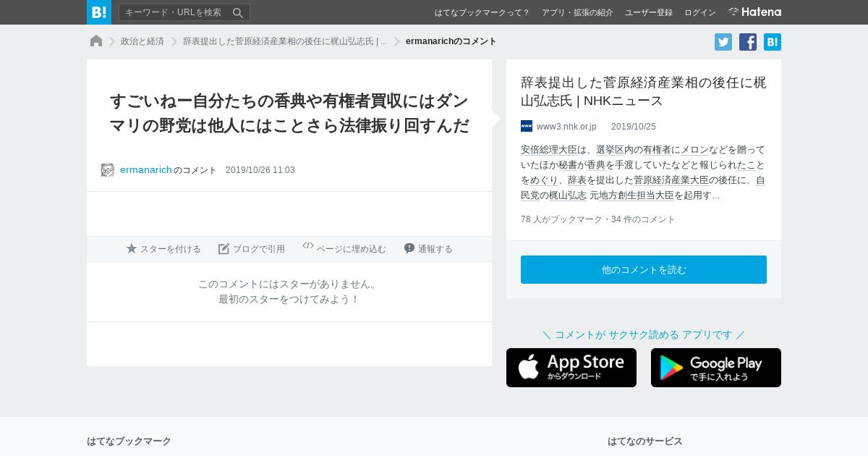Click 香典 keyword link
This screenshot has width=868, height=456.
596,165
